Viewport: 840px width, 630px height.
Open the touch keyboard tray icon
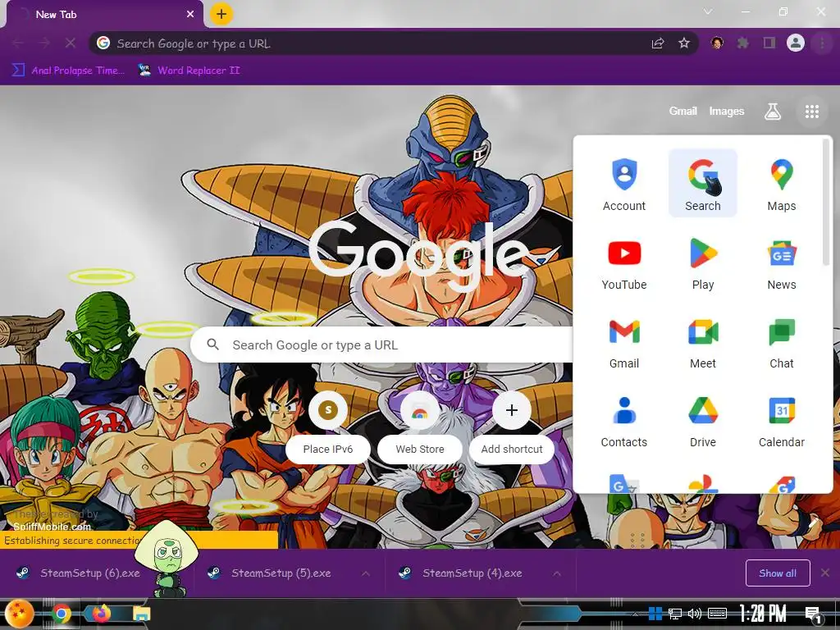[717, 614]
